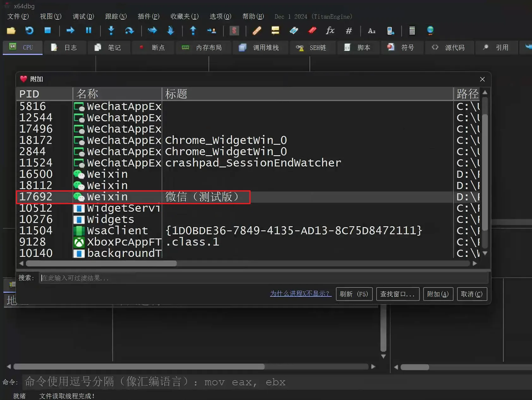Open the 跟踪(N) menu
The width and height of the screenshot is (532, 400).
pyautogui.click(x=116, y=16)
